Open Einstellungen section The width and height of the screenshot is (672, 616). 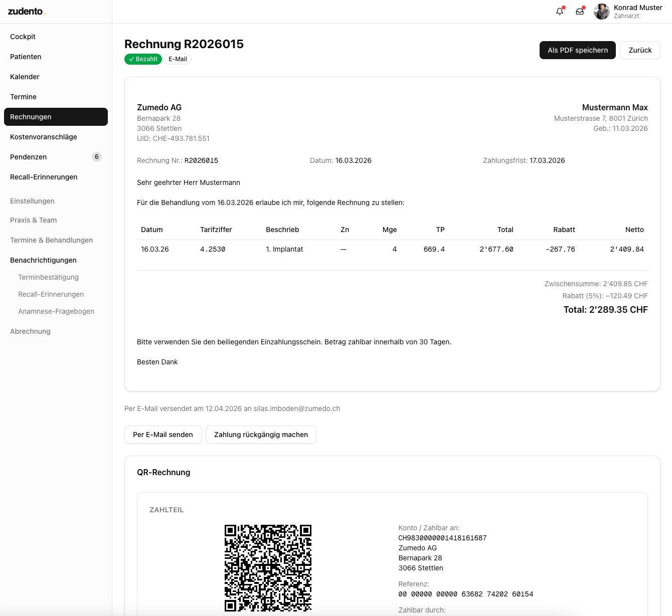(x=32, y=201)
